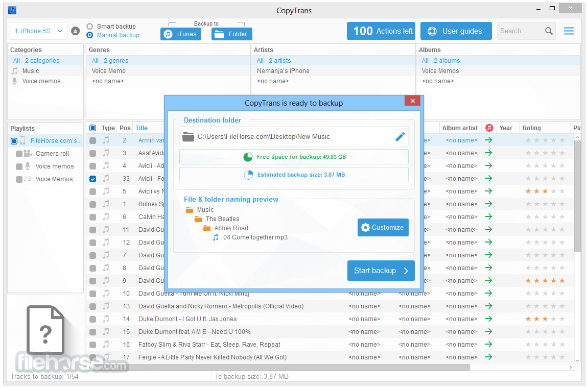Check the Fatboy Slim track checkbox
This screenshot has width=588, height=388.
pyautogui.click(x=92, y=345)
